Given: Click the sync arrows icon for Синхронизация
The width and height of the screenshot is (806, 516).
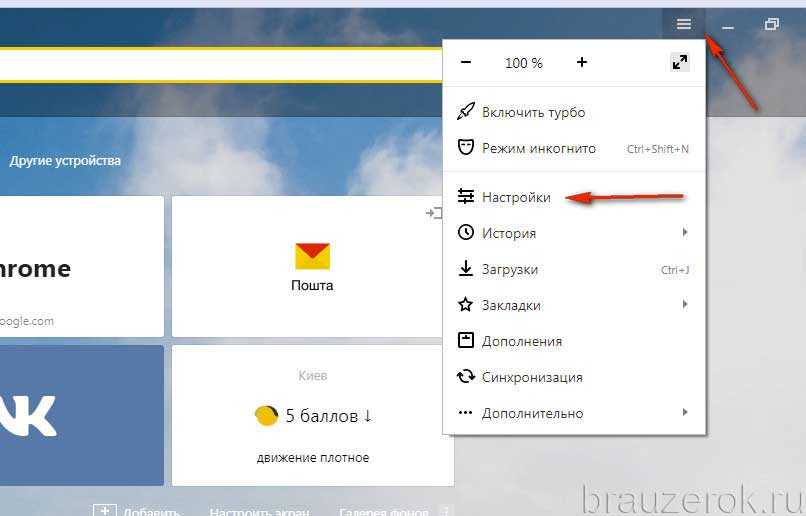Looking at the screenshot, I should pos(466,377).
